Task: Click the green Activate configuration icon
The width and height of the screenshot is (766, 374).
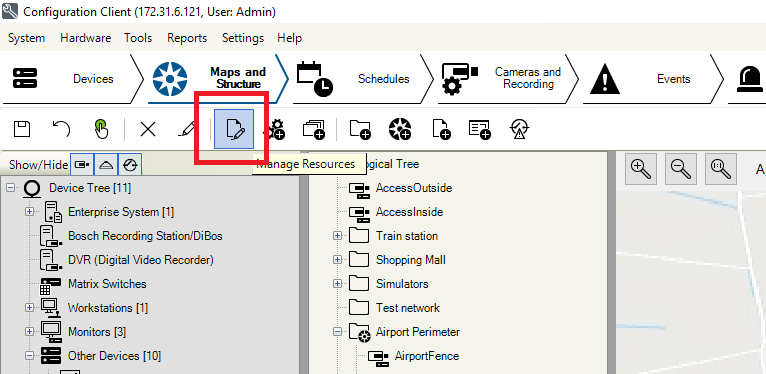Action: click(x=101, y=129)
